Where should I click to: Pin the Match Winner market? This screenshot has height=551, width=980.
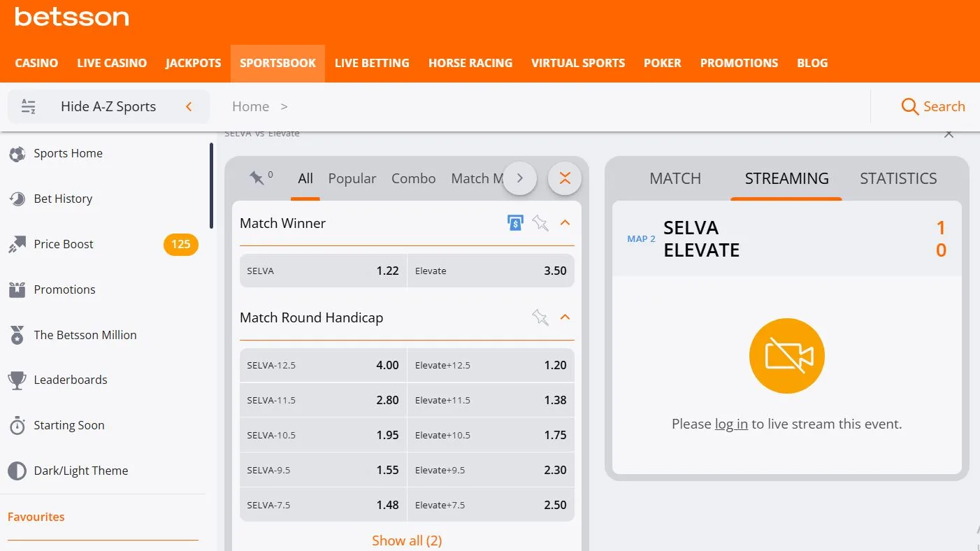click(540, 223)
